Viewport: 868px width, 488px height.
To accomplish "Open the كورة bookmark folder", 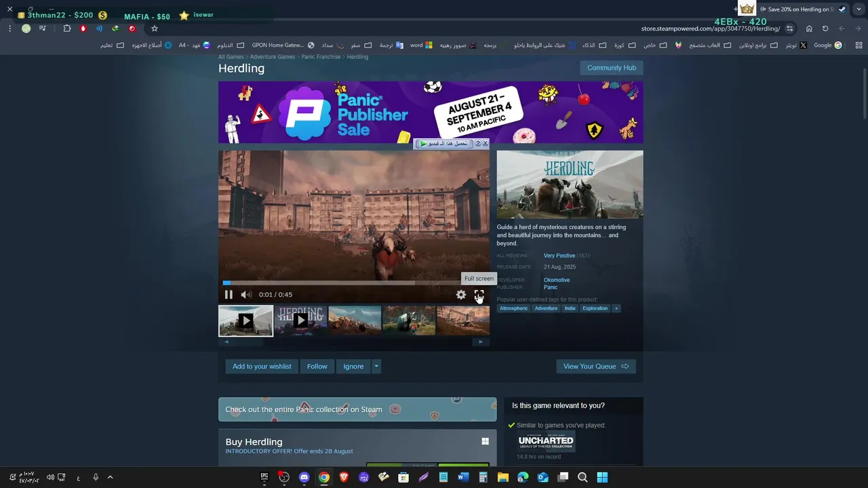I will click(x=624, y=45).
